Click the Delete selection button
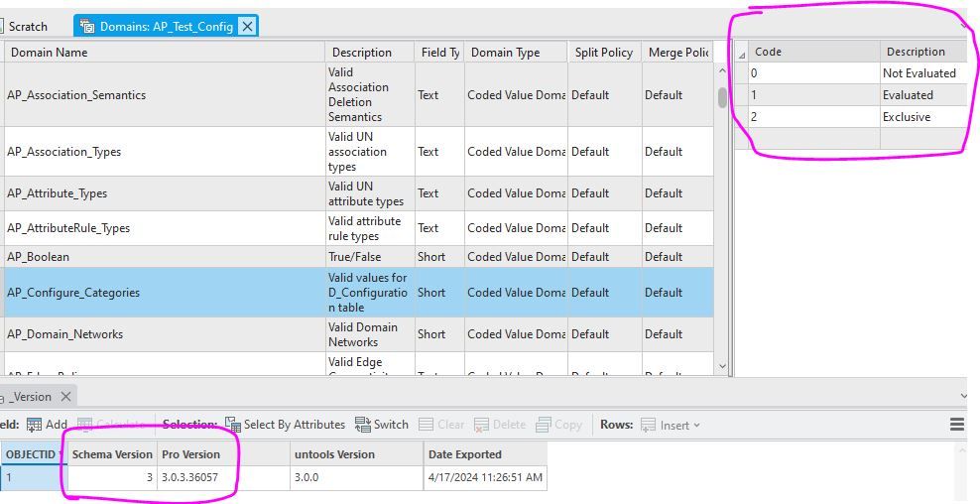 (500, 425)
